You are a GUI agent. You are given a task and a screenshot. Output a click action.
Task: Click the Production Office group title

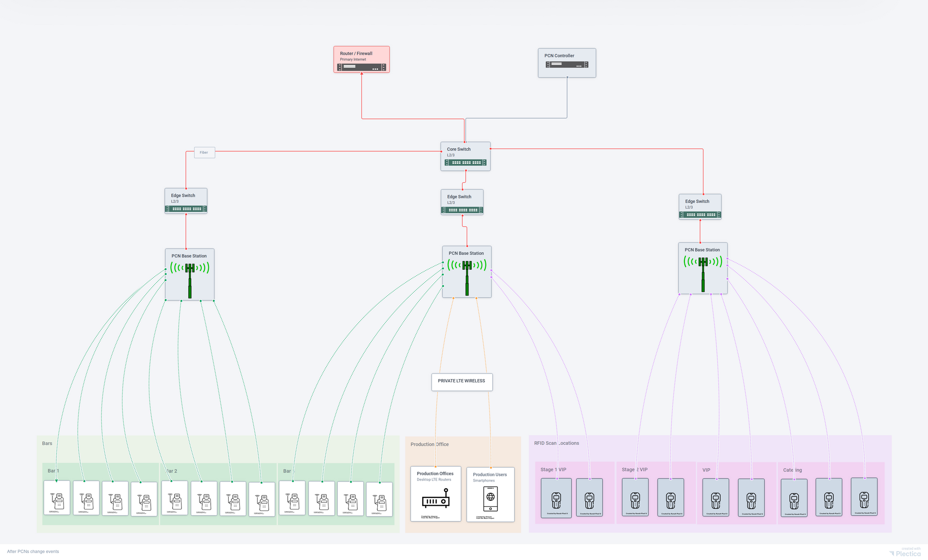coord(430,444)
